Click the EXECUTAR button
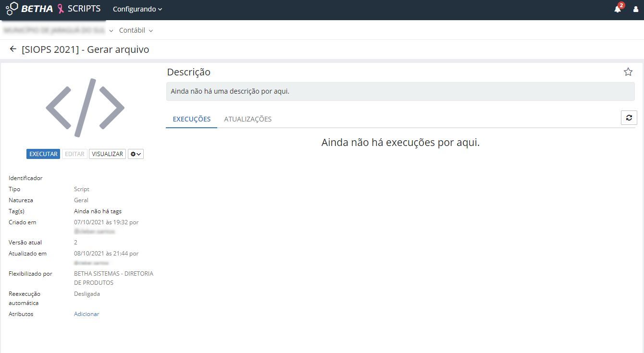Image resolution: width=644 pixels, height=353 pixels. click(x=43, y=154)
